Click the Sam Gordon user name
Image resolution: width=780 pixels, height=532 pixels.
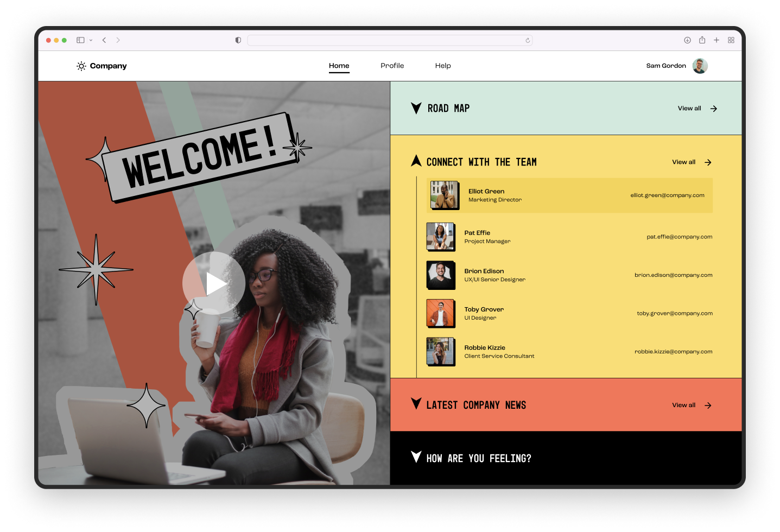pyautogui.click(x=666, y=66)
